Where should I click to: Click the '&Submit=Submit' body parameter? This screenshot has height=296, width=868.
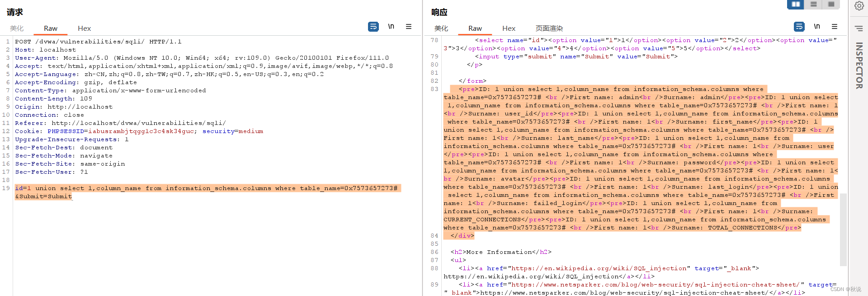click(x=43, y=196)
